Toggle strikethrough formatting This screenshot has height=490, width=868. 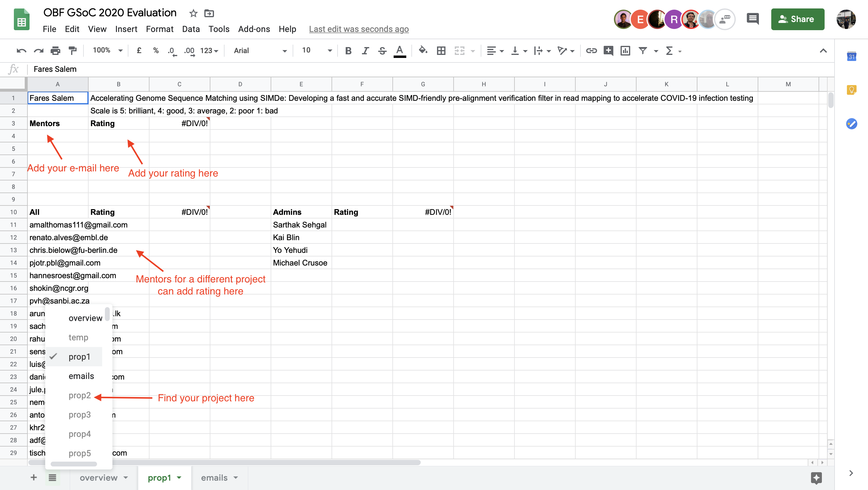click(x=382, y=51)
